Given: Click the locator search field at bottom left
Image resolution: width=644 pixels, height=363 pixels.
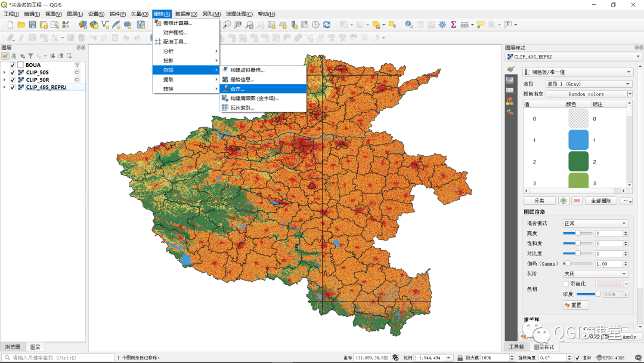Looking at the screenshot, I should (x=58, y=358).
